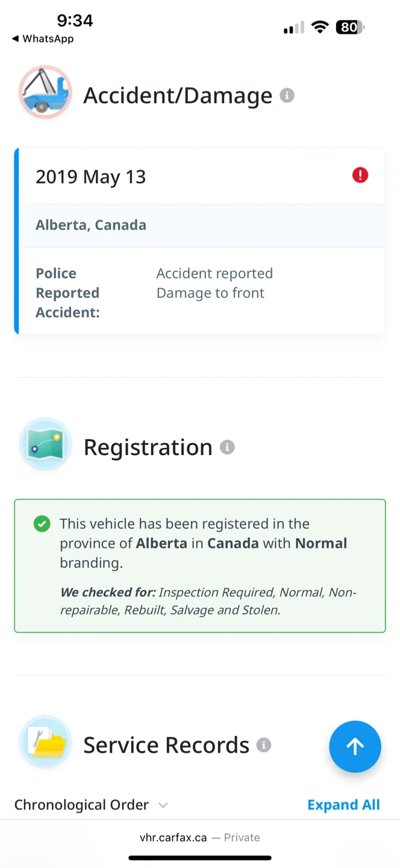Tap the green checkmark registration icon
Screen dimensions: 400x868
42,524
